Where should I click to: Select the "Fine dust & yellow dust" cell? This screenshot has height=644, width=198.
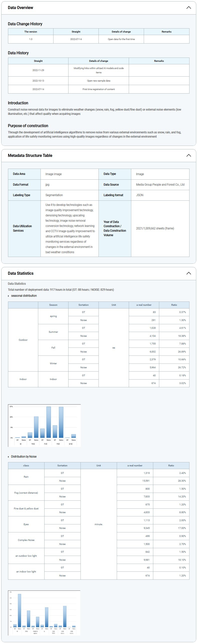coord(26,509)
